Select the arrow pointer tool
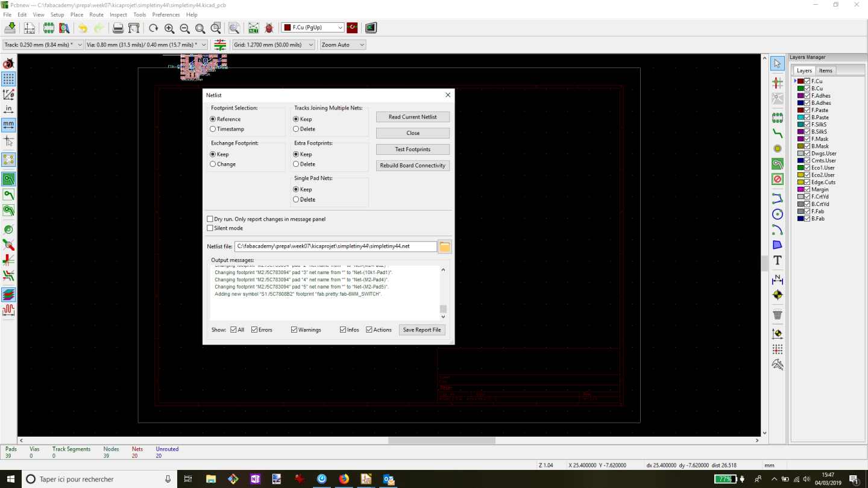The image size is (868, 488). pyautogui.click(x=778, y=63)
